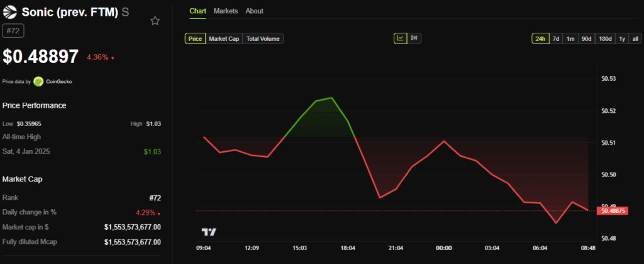Set chart range to 24h
Screen dimensions: 644x264
tap(540, 38)
